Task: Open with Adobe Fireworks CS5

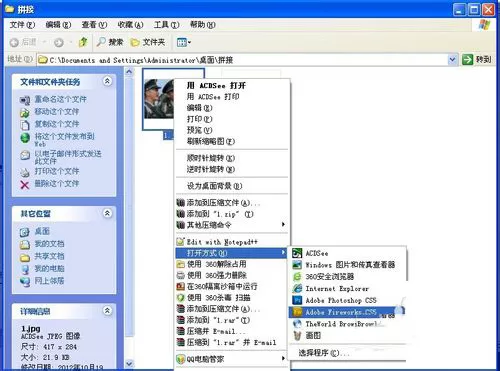Action: tap(347, 312)
